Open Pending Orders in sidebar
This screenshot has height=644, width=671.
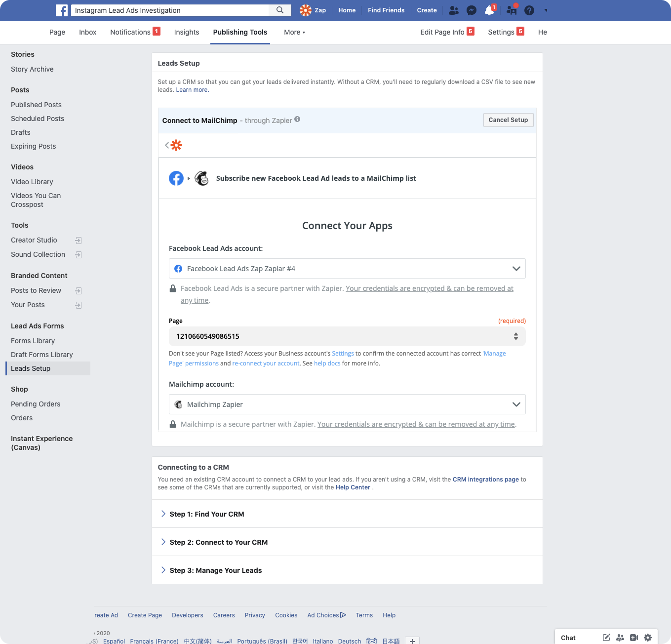[36, 404]
